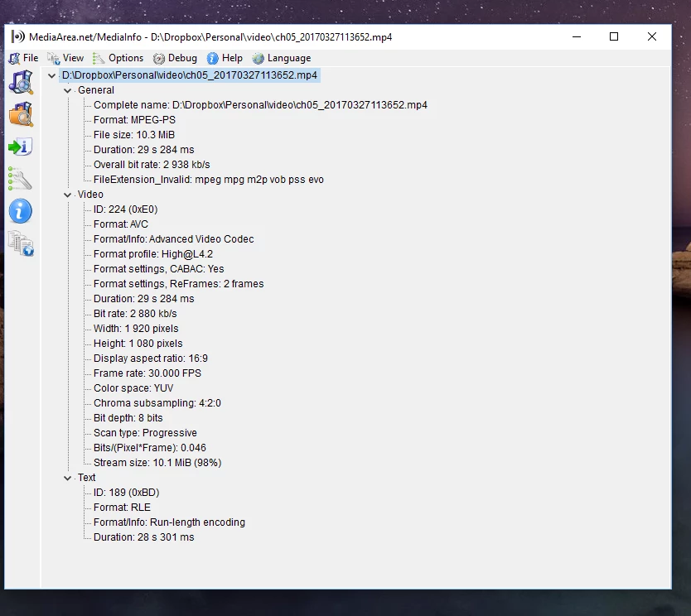Collapse the root file node chevron

pos(51,75)
